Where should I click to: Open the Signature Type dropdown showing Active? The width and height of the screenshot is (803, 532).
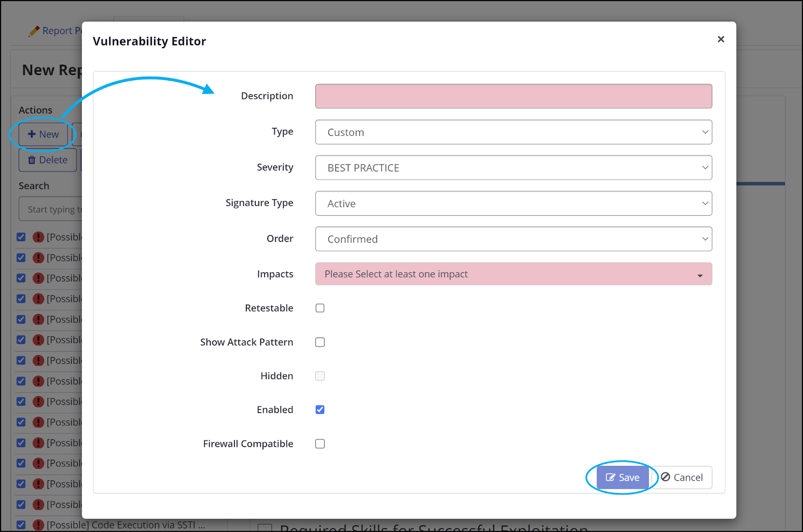point(513,203)
